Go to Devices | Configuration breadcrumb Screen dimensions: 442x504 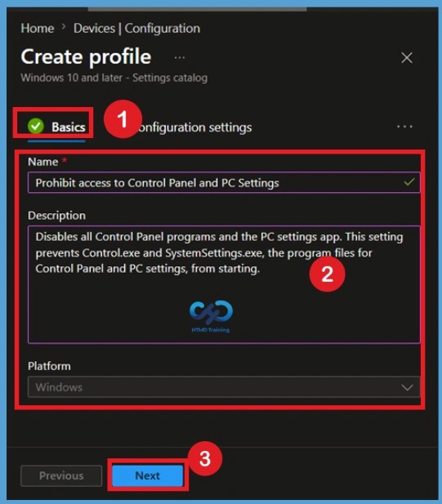tap(136, 29)
